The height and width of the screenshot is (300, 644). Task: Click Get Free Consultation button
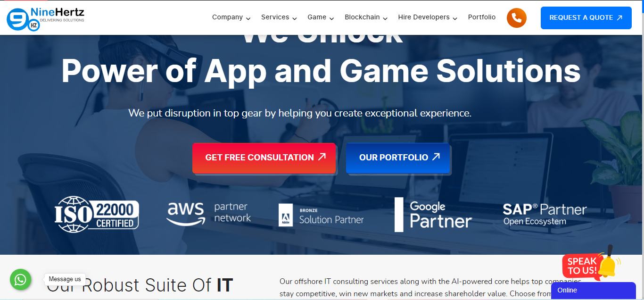pyautogui.click(x=264, y=158)
